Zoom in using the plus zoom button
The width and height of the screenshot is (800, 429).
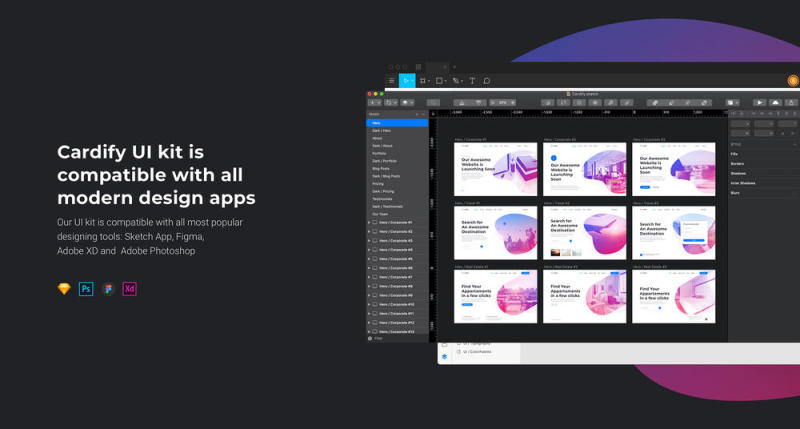513,103
